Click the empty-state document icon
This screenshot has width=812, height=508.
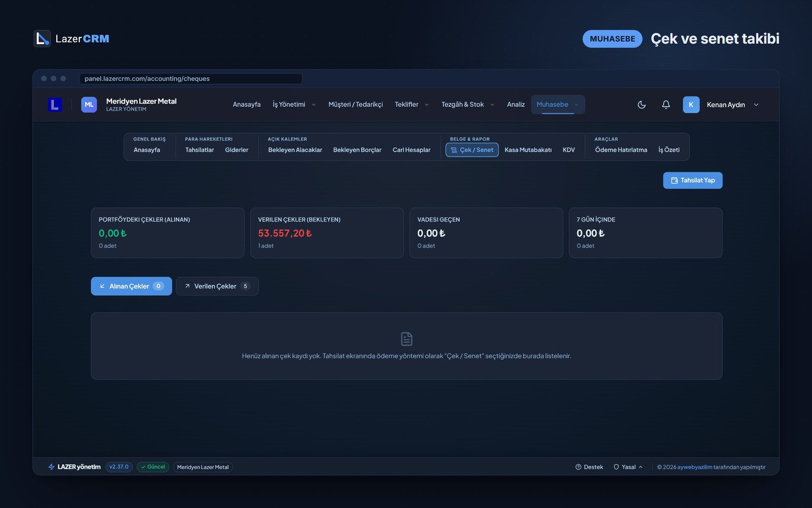coord(407,339)
